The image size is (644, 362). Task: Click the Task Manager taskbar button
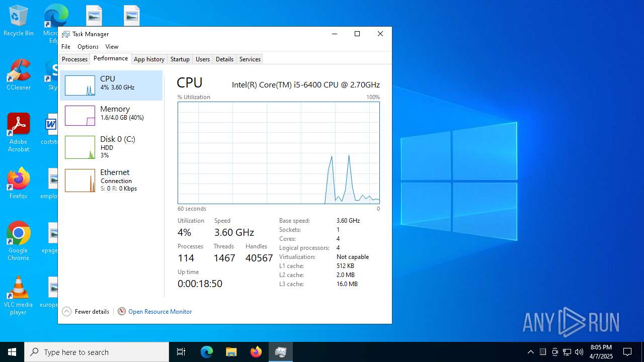pos(281,352)
